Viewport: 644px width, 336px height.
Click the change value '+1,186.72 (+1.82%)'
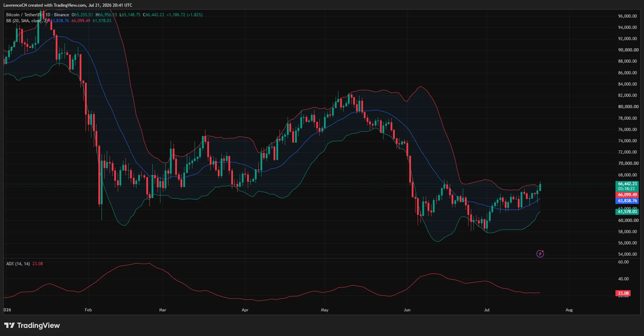[184, 15]
